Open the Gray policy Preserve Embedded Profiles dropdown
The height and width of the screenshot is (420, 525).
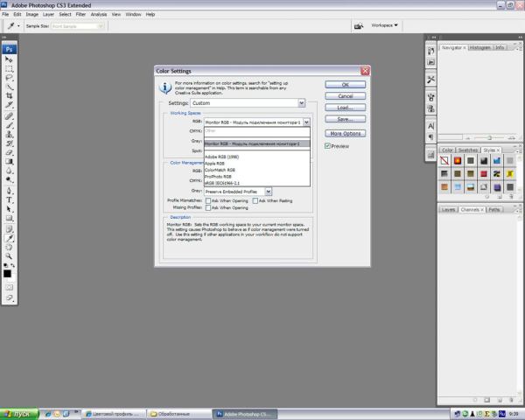238,192
